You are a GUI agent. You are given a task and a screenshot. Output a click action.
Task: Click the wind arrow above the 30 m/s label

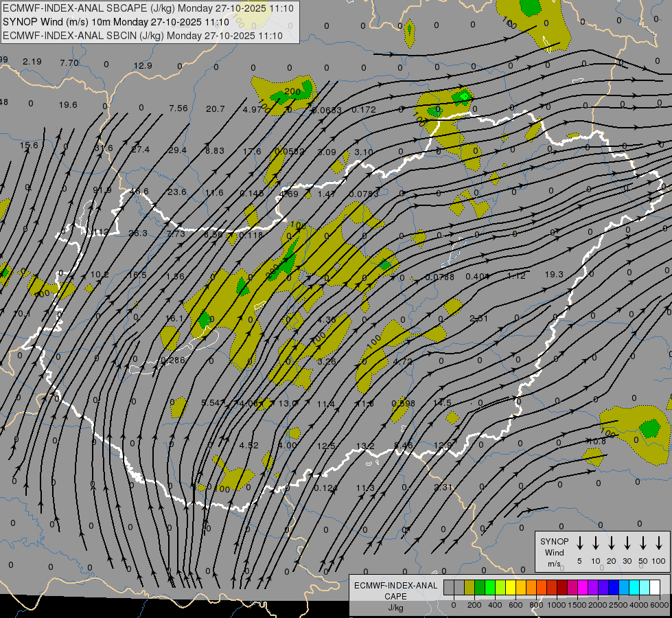tap(627, 543)
